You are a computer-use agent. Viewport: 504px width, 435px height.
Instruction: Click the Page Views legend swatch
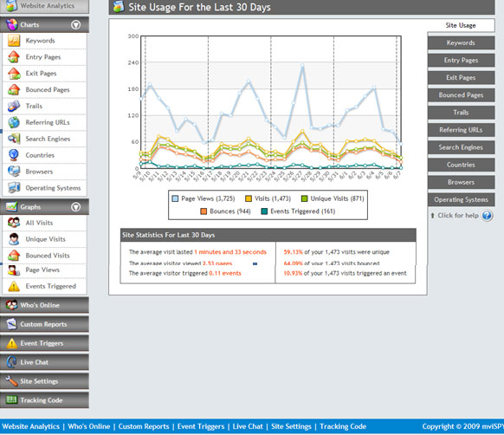175,198
